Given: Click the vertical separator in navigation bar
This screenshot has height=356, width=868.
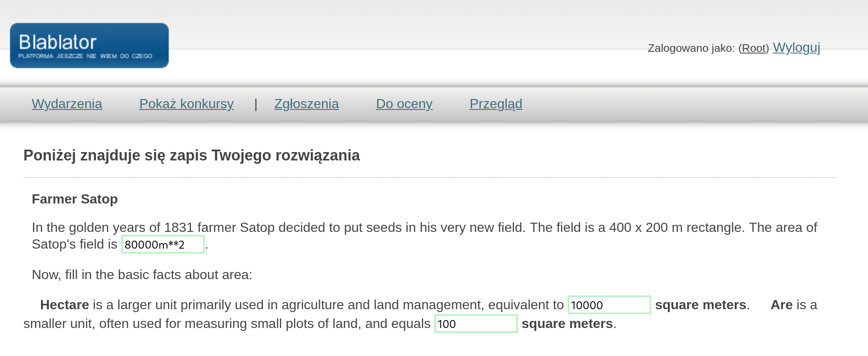Looking at the screenshot, I should [256, 104].
